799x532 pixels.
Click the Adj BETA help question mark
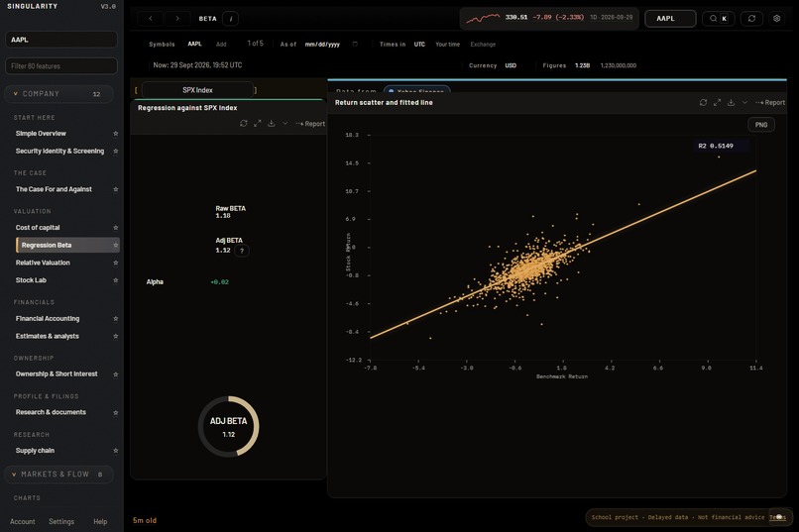click(x=242, y=251)
